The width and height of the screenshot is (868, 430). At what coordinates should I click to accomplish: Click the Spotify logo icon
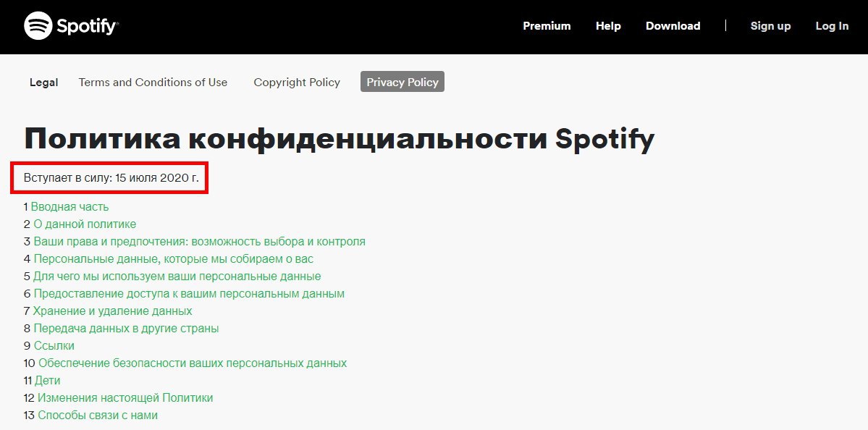38,25
